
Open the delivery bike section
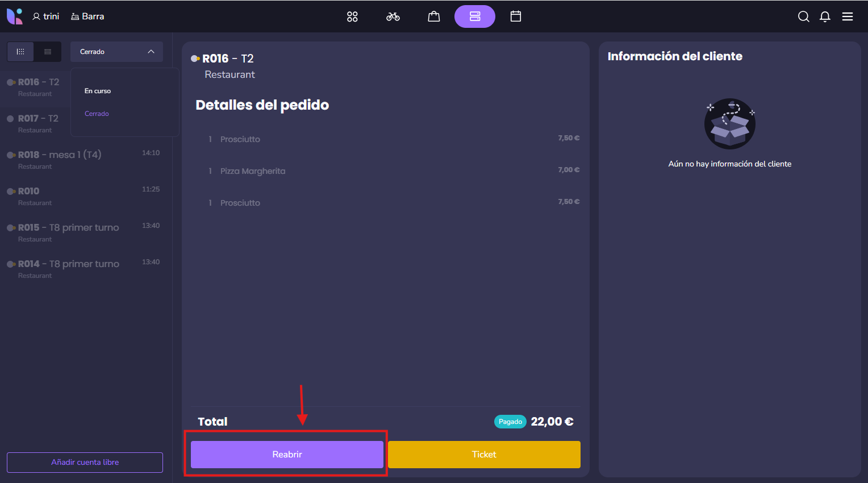pos(393,16)
